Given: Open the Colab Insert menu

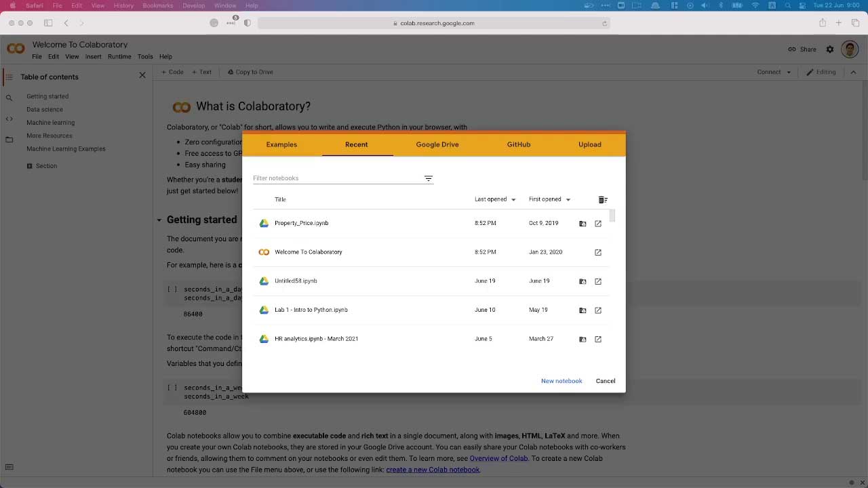Looking at the screenshot, I should coord(93,57).
